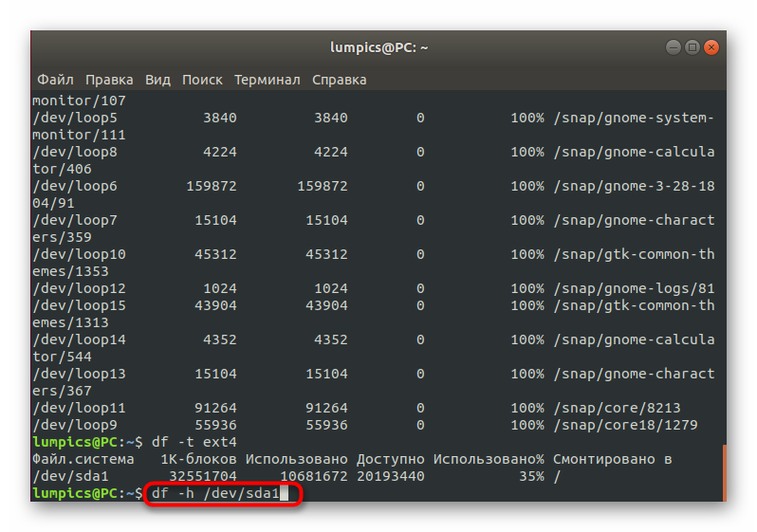The height and width of the screenshot is (532, 757).
Task: Click the /dev/sda1 device name in output
Action: (70, 476)
